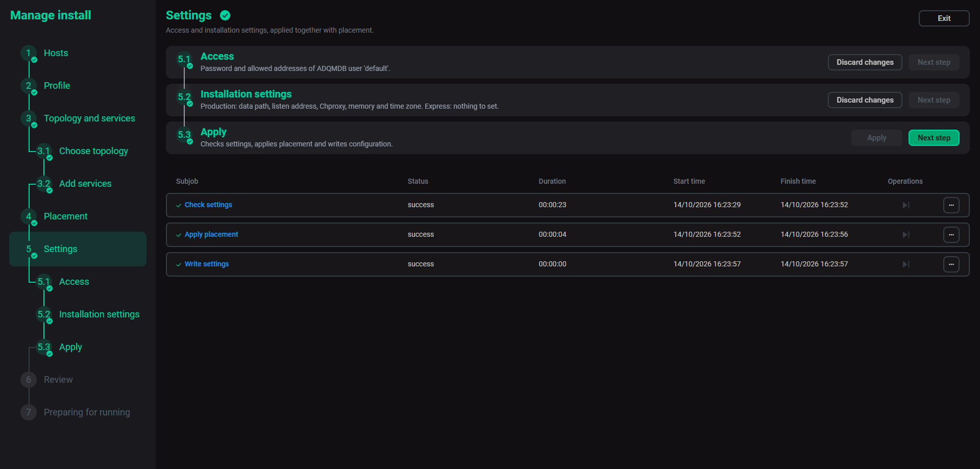Click the 5.3 badge in Apply panel
The height and width of the screenshot is (469, 980).
click(x=184, y=135)
